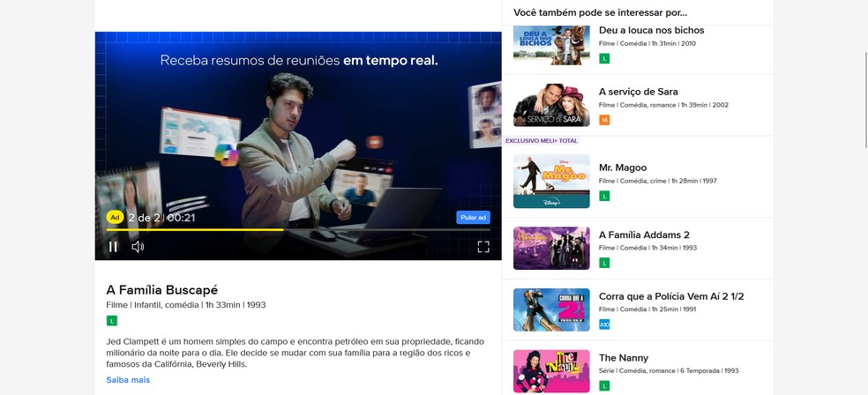
Task: Open The Nanny series title
Action: pyautogui.click(x=624, y=358)
